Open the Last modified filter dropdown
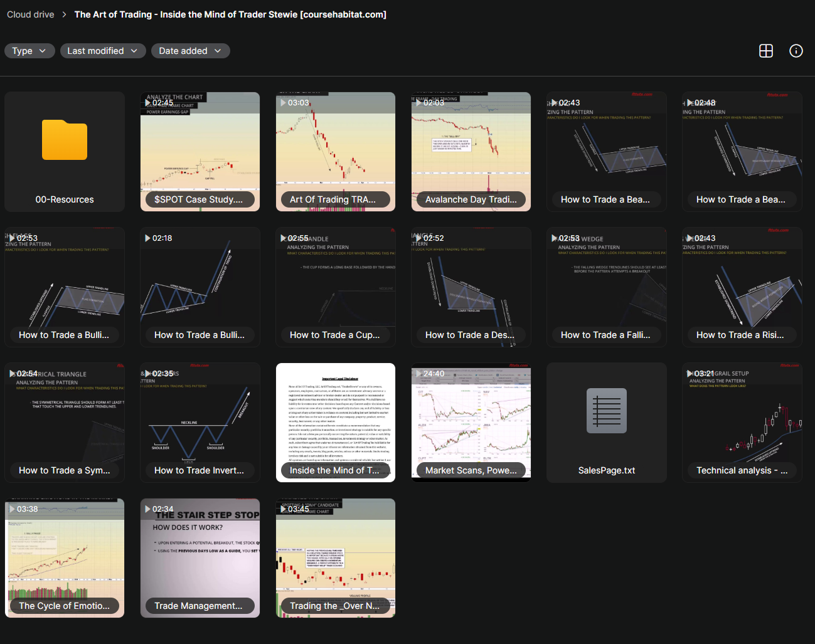Viewport: 815px width, 644px height. 103,51
